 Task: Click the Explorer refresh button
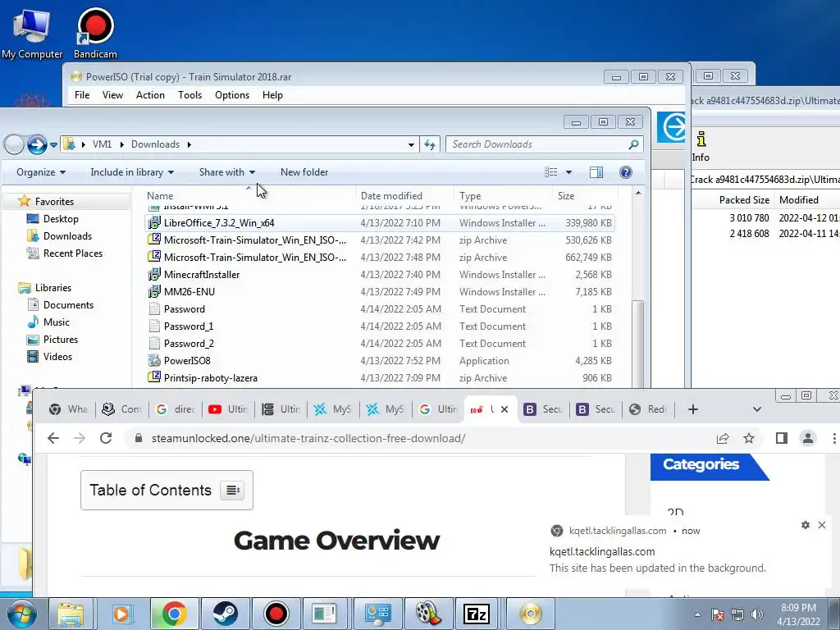[430, 144]
